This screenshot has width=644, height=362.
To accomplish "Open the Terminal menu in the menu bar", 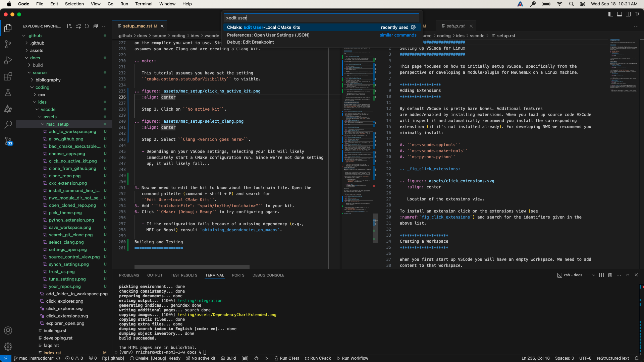I will coord(144,4).
